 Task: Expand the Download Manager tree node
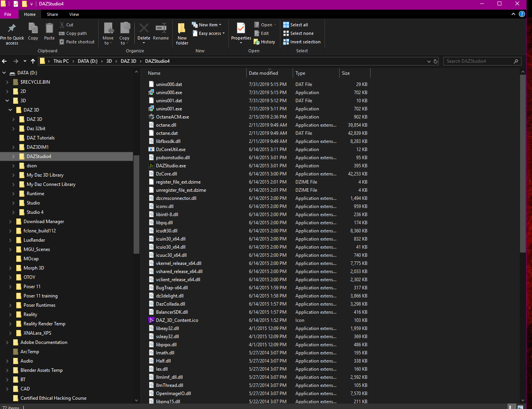(x=10, y=222)
